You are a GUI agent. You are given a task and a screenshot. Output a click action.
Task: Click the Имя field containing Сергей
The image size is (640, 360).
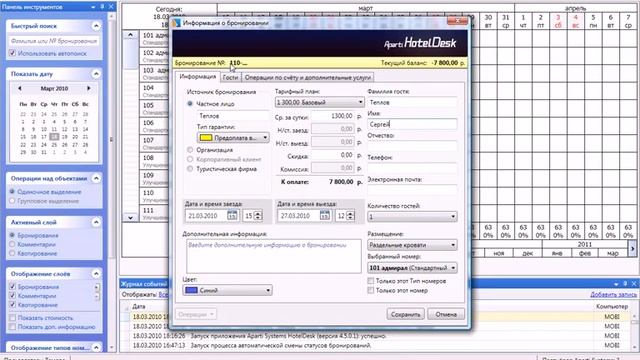click(x=412, y=124)
